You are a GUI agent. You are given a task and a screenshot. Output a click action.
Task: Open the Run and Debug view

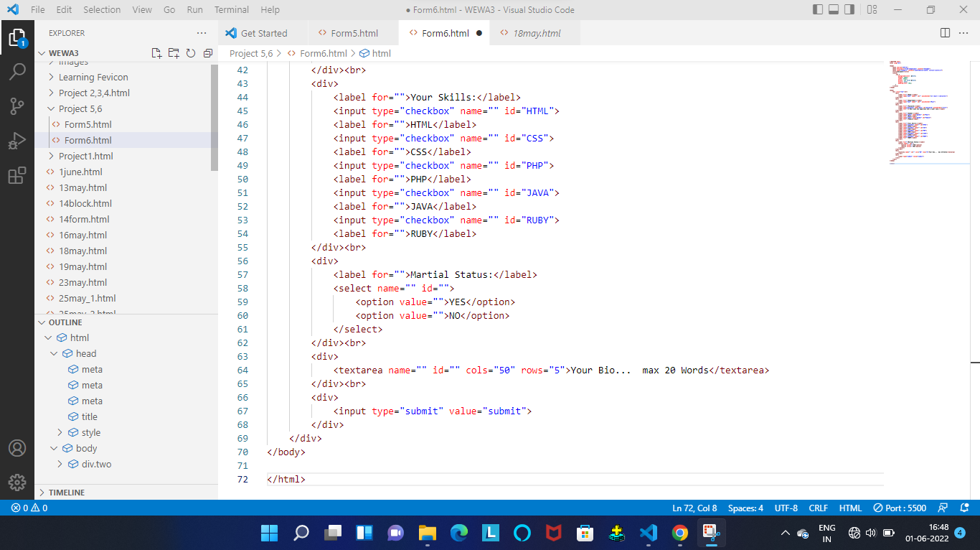pos(17,141)
